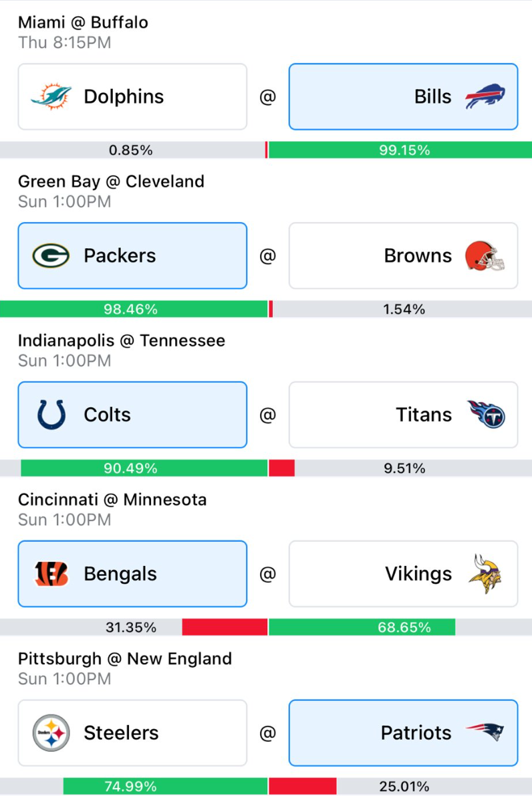The height and width of the screenshot is (796, 532).
Task: Click the Cleveland Browns helmet logo
Action: click(x=485, y=256)
